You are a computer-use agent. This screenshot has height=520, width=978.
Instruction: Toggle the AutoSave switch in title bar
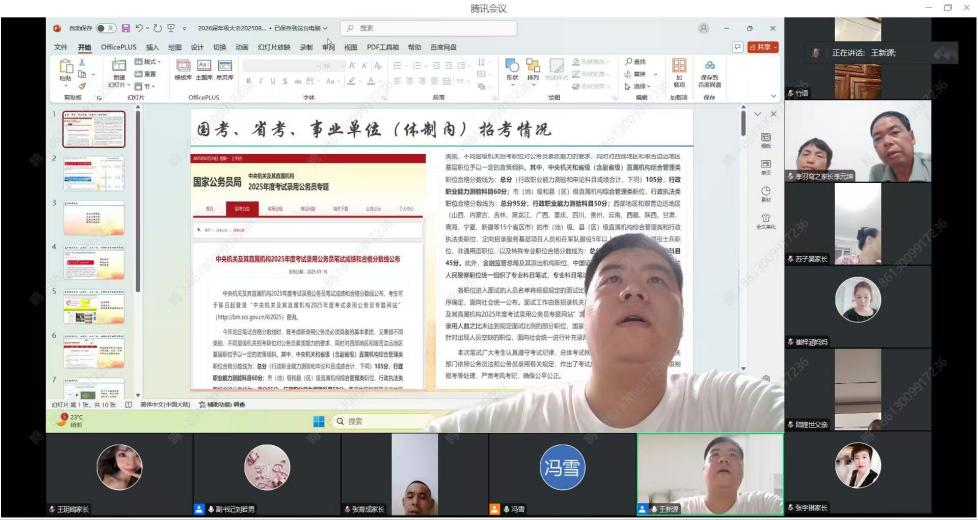point(105,28)
